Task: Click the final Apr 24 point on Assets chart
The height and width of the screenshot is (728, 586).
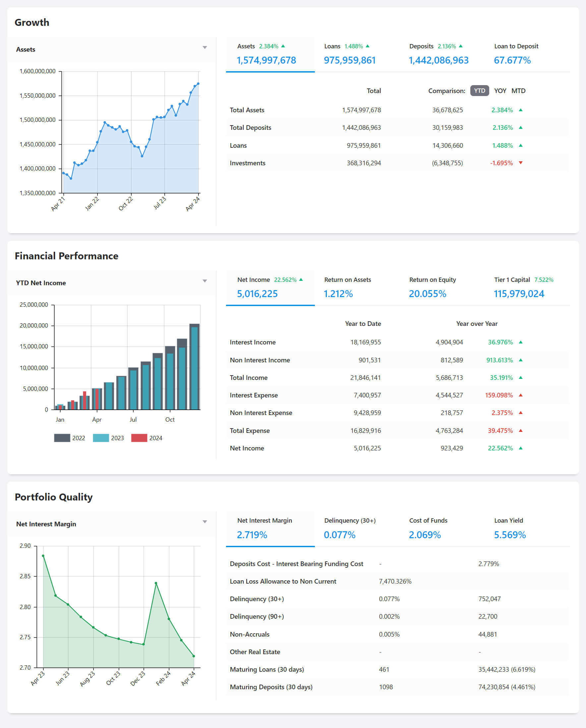Action: click(199, 83)
